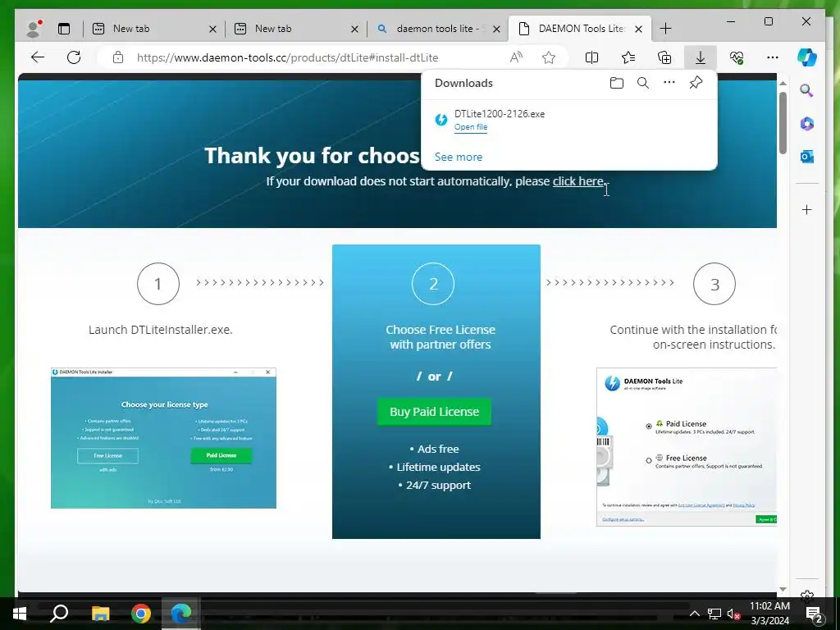
Task: Refresh the page with reload icon
Action: point(74,57)
